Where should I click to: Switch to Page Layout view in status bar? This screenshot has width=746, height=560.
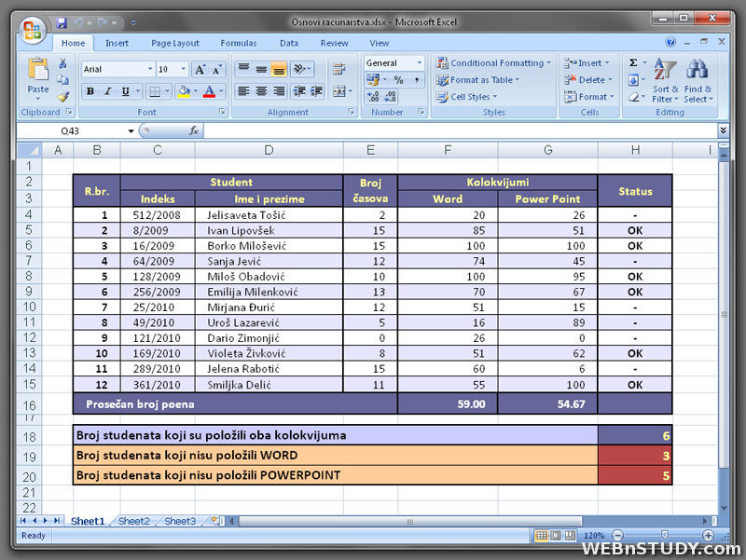point(556,535)
